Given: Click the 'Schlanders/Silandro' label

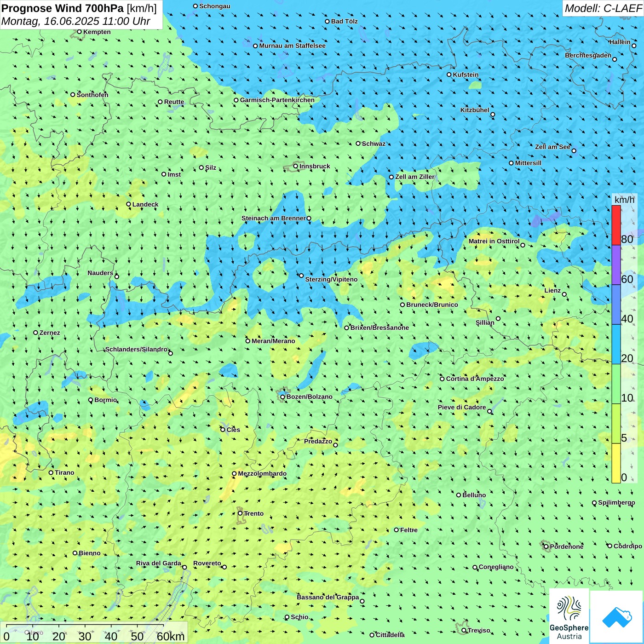Looking at the screenshot, I should (x=137, y=349).
